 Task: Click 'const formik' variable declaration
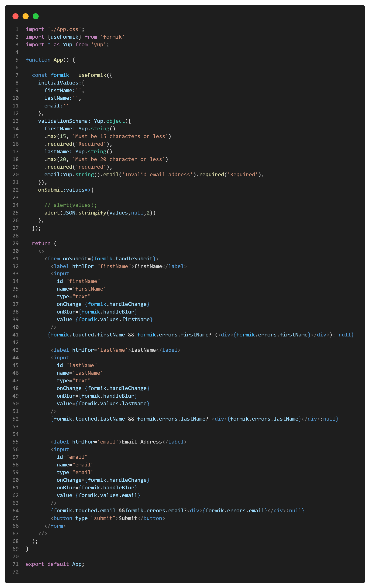pos(51,75)
